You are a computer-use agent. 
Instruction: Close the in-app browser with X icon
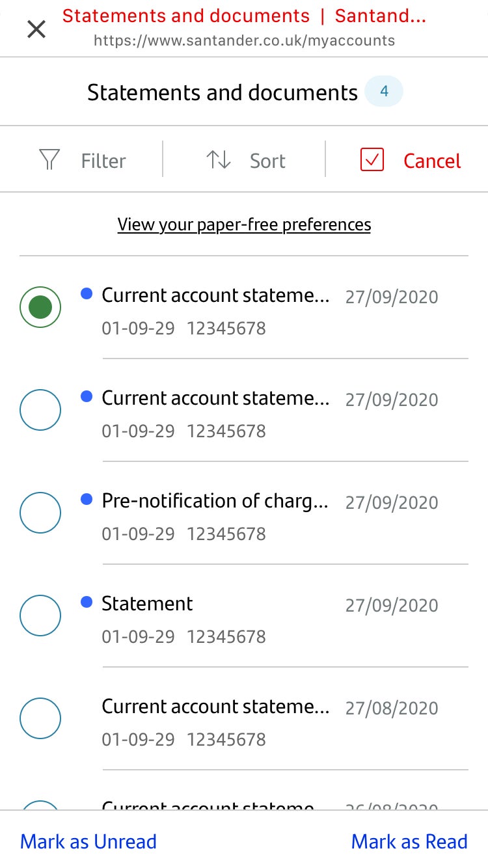tap(36, 29)
